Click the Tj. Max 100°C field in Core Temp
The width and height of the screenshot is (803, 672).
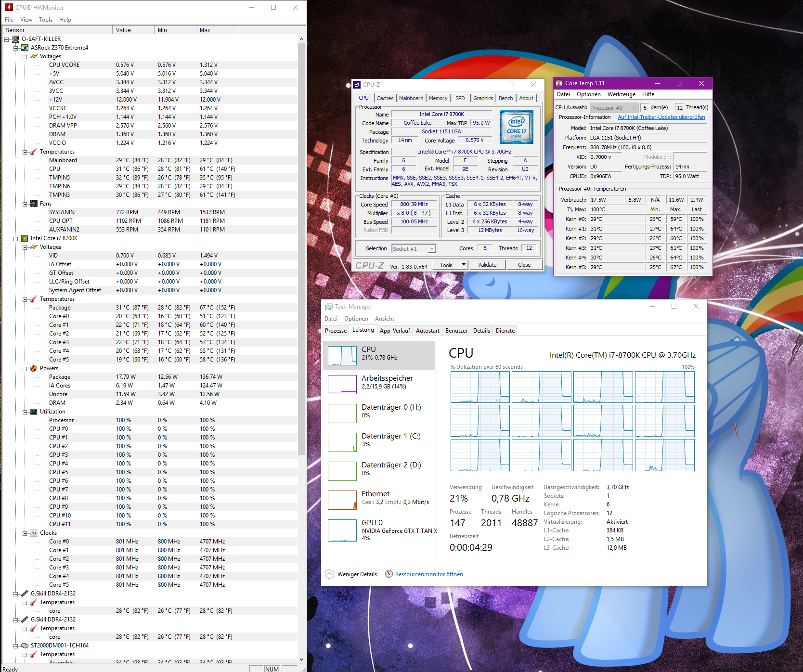click(617, 209)
